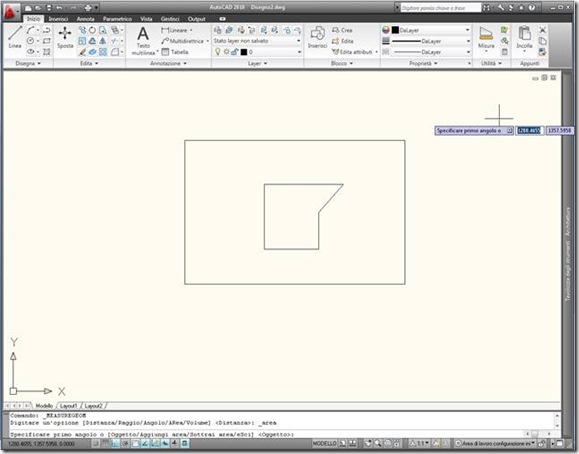This screenshot has height=454, width=579.
Task: Switch to the Layout2 tab
Action: coord(93,406)
